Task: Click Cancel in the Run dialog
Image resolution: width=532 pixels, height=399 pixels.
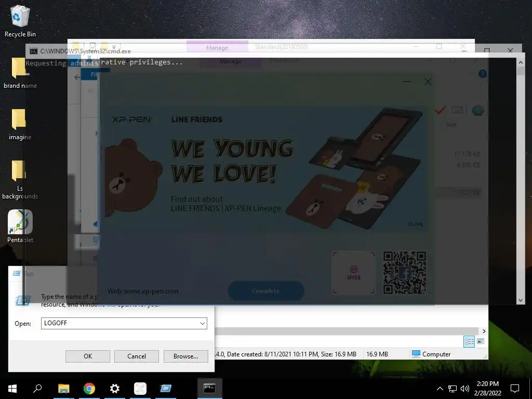Action: coord(137,356)
